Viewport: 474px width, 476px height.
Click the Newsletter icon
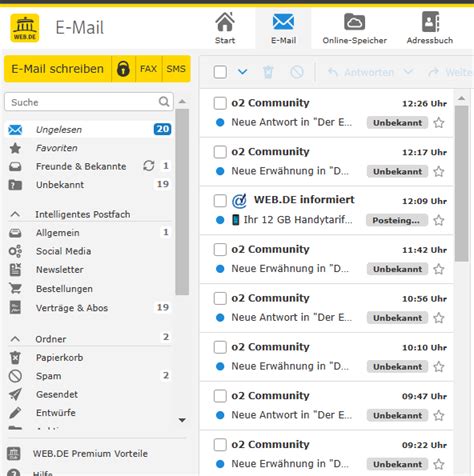[15, 270]
